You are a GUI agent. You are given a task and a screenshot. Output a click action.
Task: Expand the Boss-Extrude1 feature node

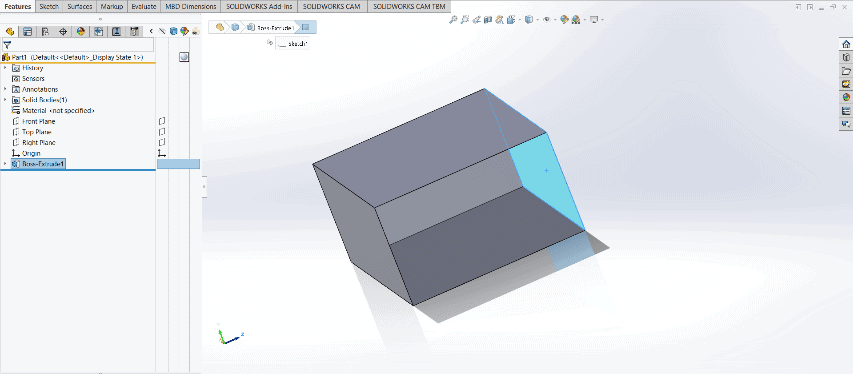5,164
